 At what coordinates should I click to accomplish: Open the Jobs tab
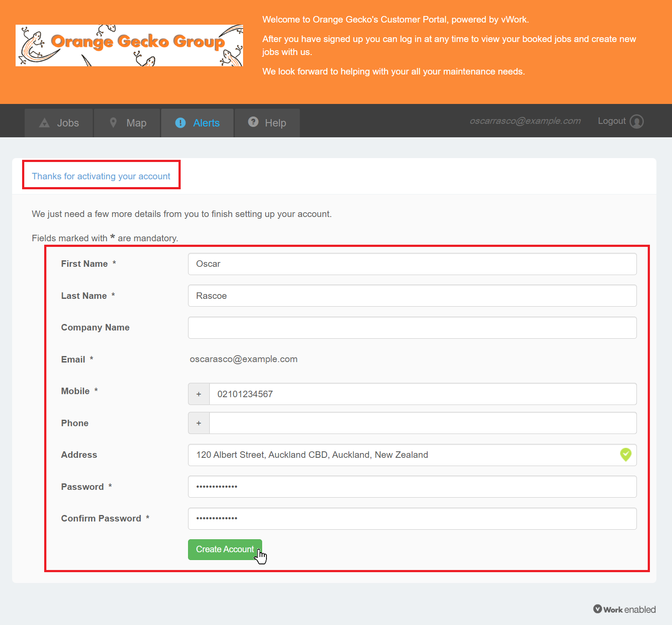click(x=58, y=123)
